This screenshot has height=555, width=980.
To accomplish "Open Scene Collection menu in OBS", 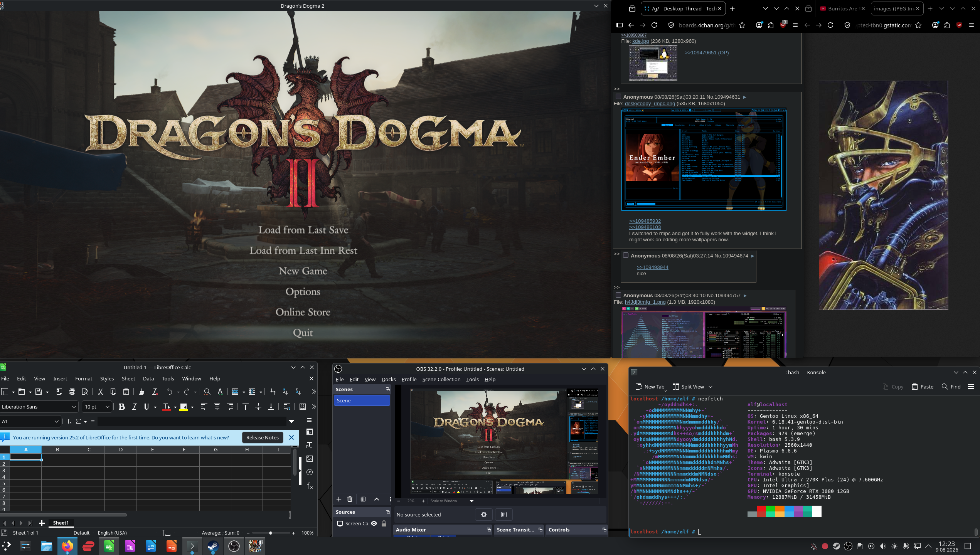I will (x=441, y=379).
